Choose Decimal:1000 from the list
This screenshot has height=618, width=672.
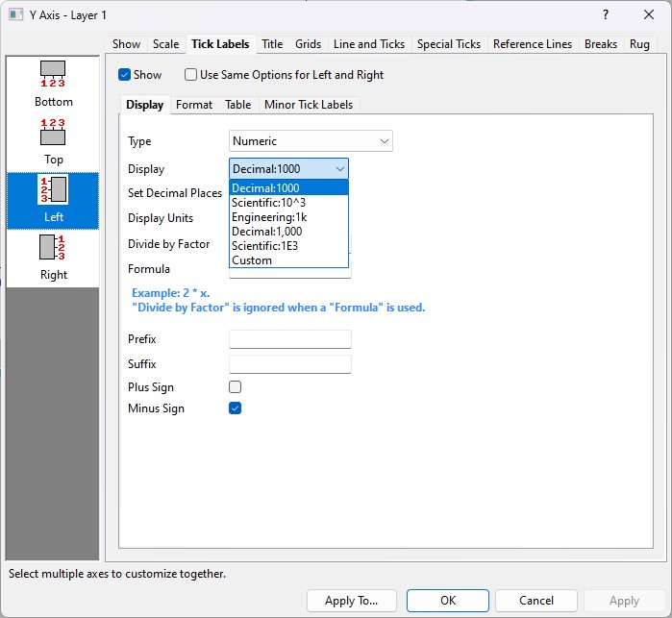[288, 187]
